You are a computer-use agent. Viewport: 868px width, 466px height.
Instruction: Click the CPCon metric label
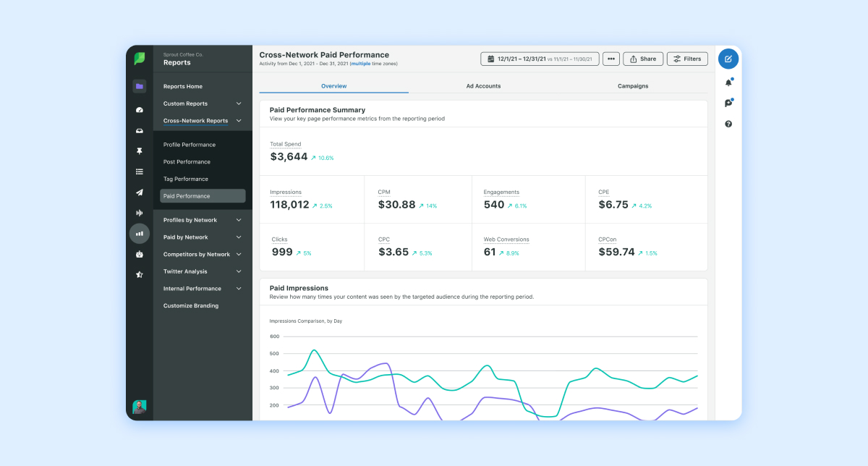607,239
